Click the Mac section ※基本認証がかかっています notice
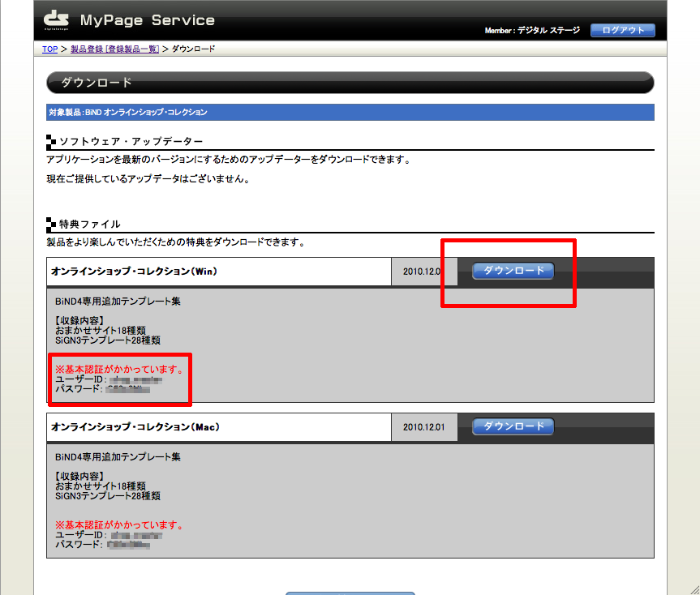Screen dimensions: 700x595 coord(119,525)
